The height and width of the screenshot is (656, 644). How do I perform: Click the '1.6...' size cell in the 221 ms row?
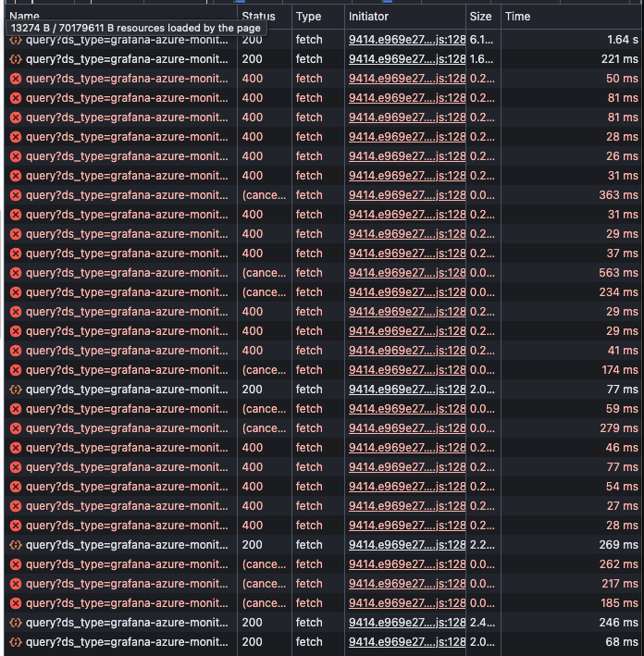[482, 59]
